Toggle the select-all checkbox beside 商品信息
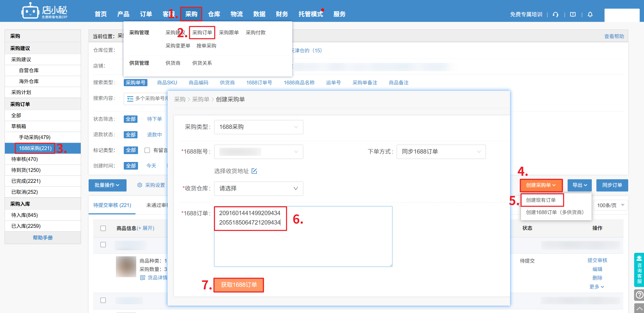The height and width of the screenshot is (313, 644). tap(103, 228)
